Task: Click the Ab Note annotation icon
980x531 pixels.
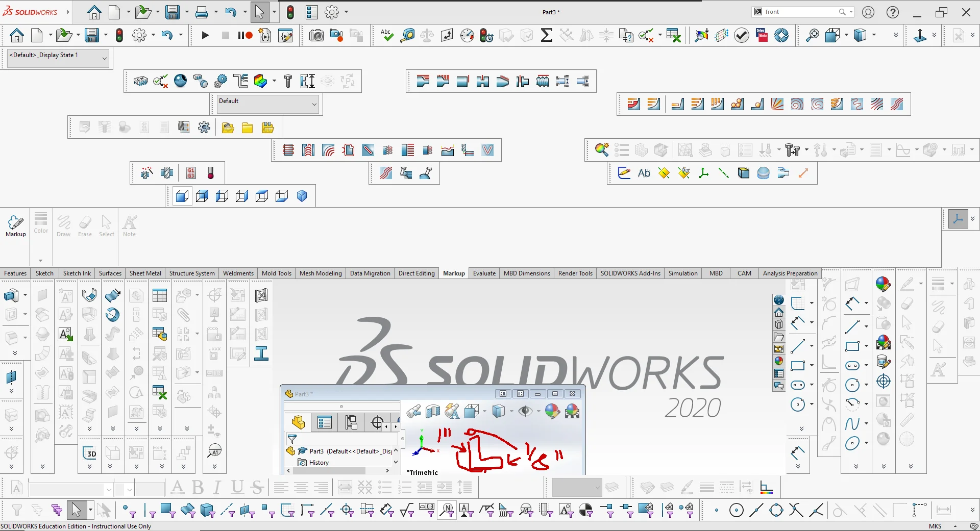Action: (x=644, y=173)
